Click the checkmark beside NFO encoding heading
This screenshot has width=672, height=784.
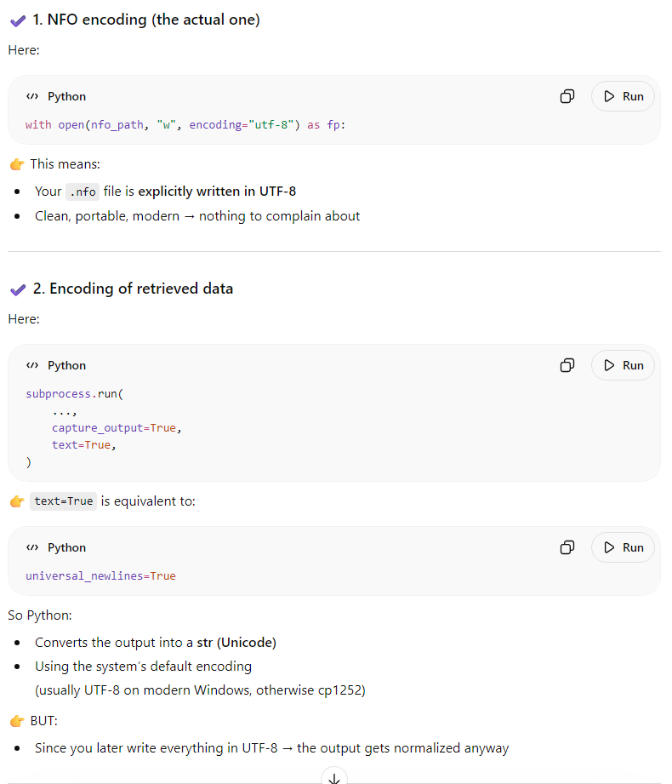[x=17, y=20]
